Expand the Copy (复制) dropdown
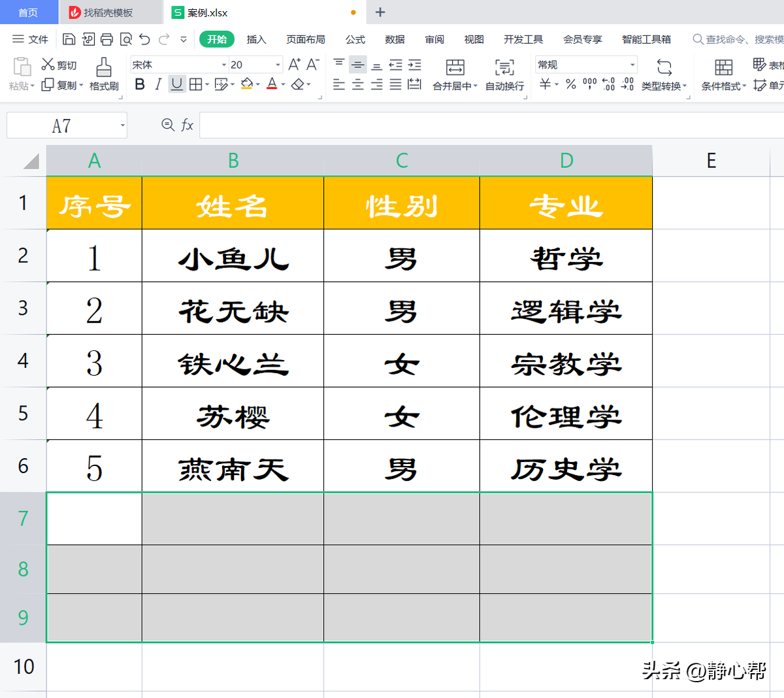 pyautogui.click(x=81, y=86)
